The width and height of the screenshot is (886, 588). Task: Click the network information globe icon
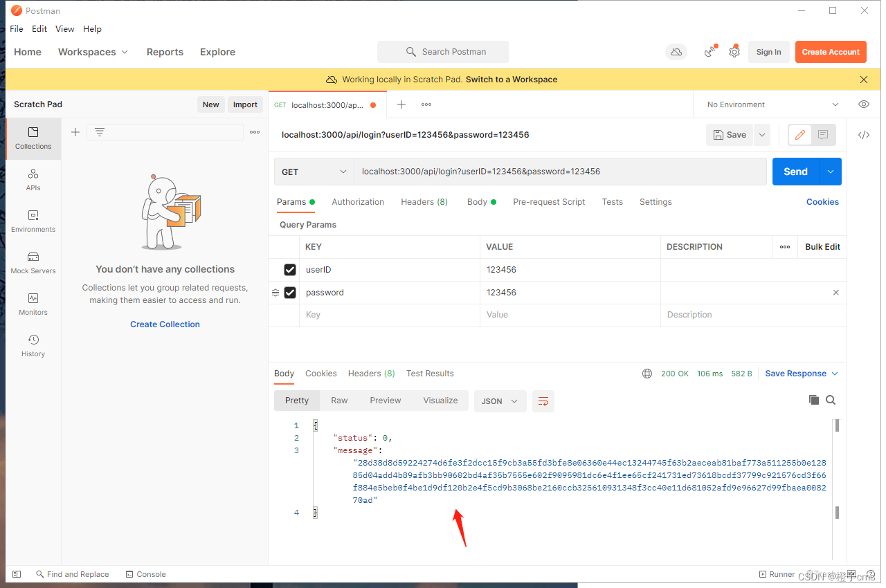(x=647, y=374)
